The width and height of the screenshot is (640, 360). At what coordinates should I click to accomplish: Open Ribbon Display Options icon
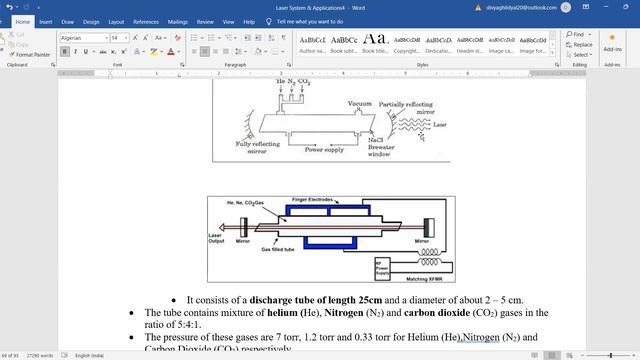(586, 7)
